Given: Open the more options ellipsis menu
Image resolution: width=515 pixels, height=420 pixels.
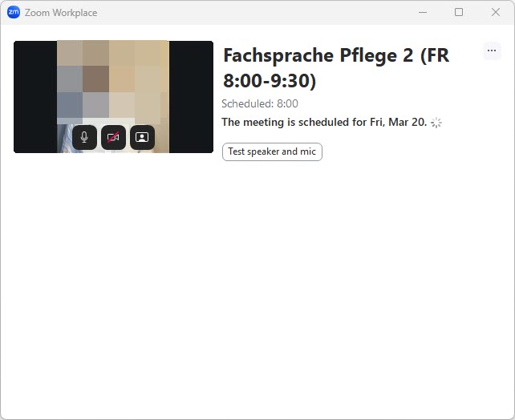Looking at the screenshot, I should (492, 50).
